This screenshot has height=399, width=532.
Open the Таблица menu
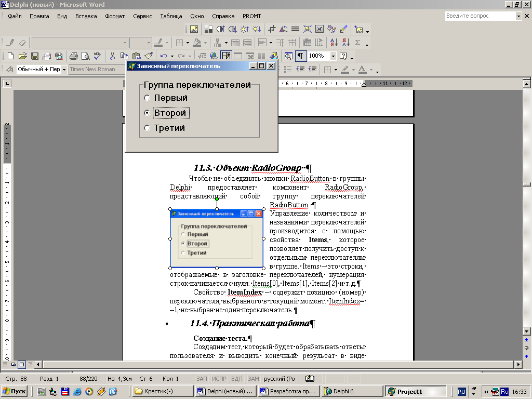point(171,16)
